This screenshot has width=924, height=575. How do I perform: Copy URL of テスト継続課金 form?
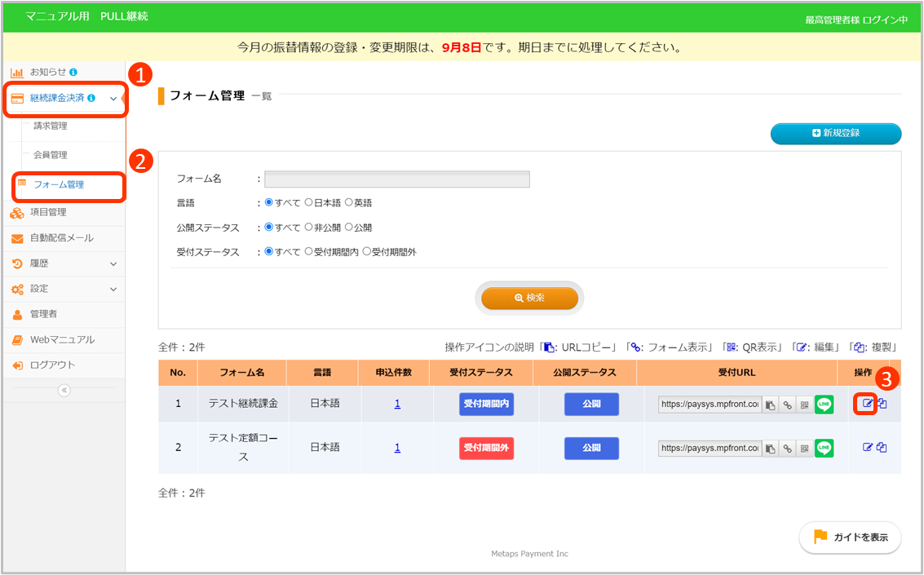pos(770,405)
